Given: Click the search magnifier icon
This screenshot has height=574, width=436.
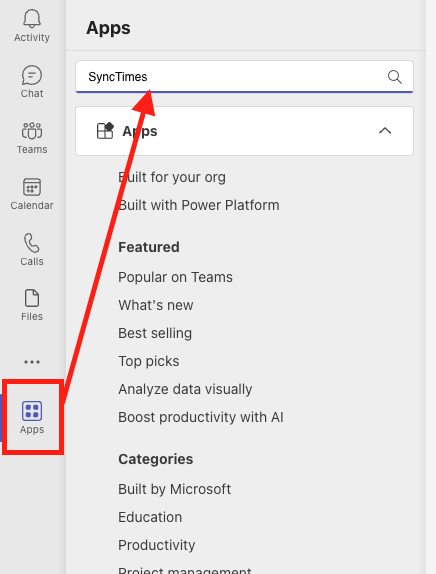Looking at the screenshot, I should [x=394, y=77].
